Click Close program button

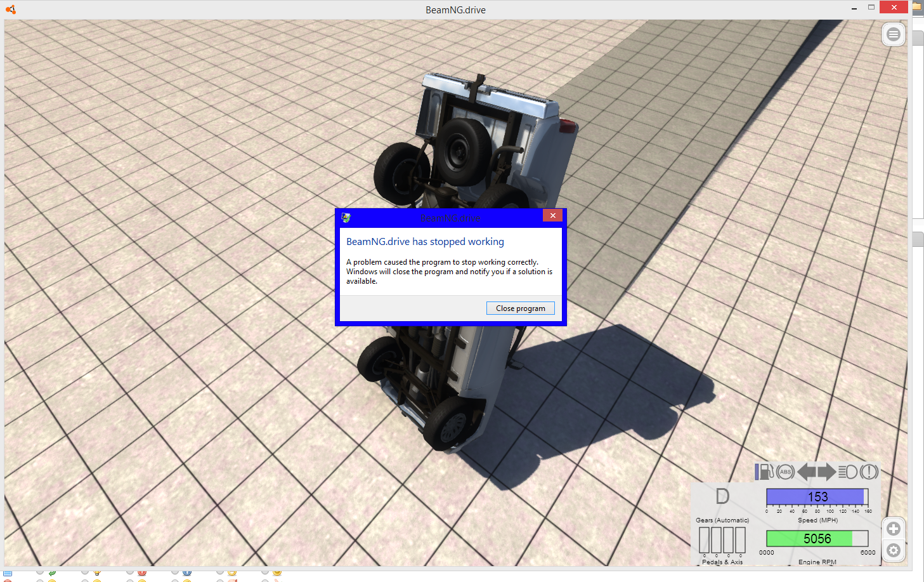click(521, 308)
